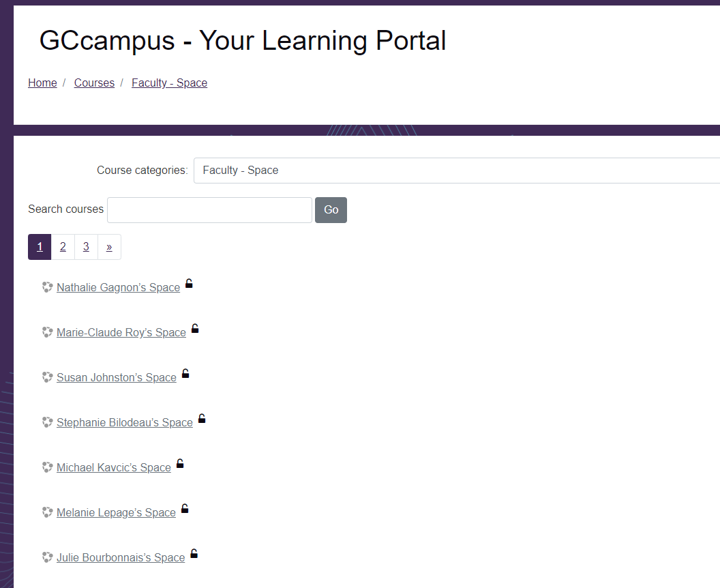The image size is (720, 588).
Task: Open the Home breadcrumb link
Action: point(42,83)
